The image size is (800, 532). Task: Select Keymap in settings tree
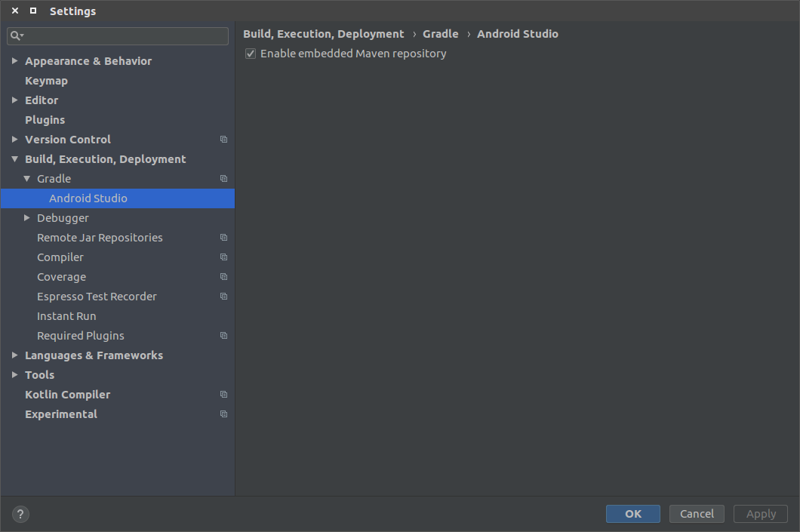tap(47, 81)
